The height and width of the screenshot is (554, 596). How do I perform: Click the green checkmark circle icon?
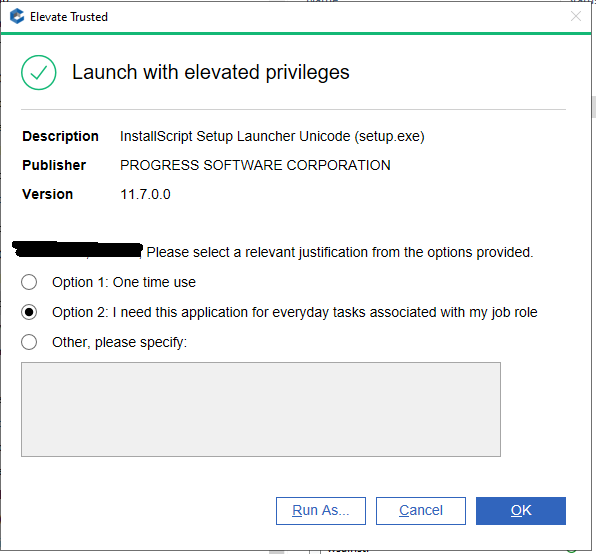(x=39, y=73)
